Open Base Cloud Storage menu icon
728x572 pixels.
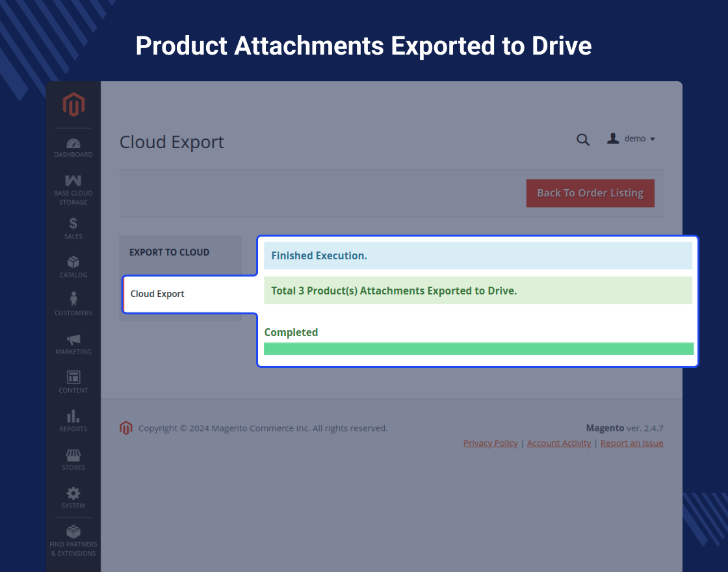(73, 181)
